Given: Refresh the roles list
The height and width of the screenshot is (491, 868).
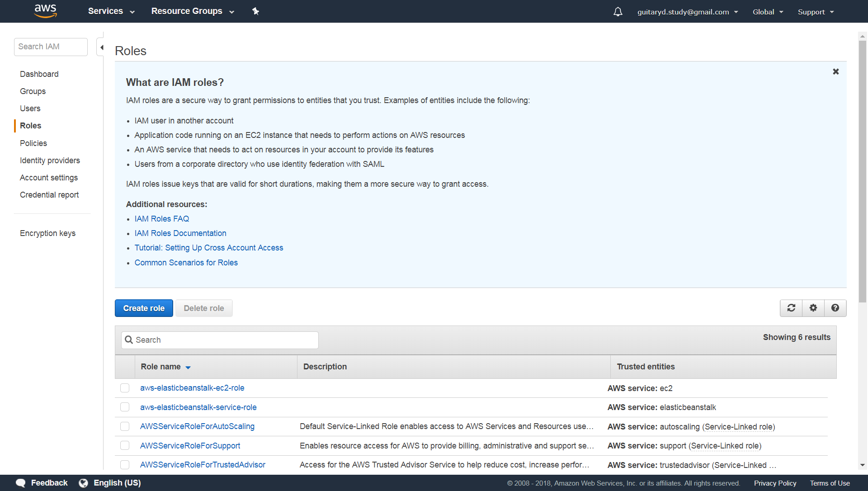Looking at the screenshot, I should 791,308.
